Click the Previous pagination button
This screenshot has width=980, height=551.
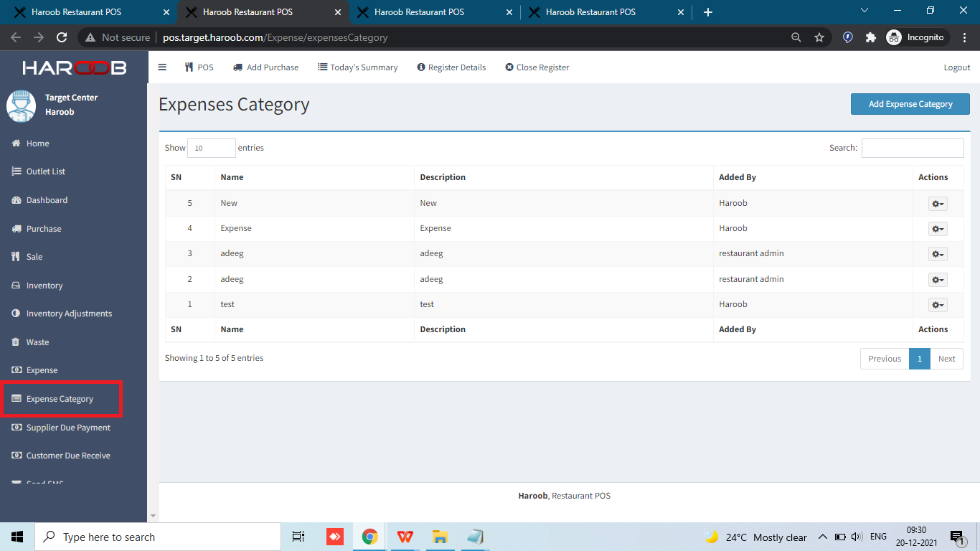[885, 359]
